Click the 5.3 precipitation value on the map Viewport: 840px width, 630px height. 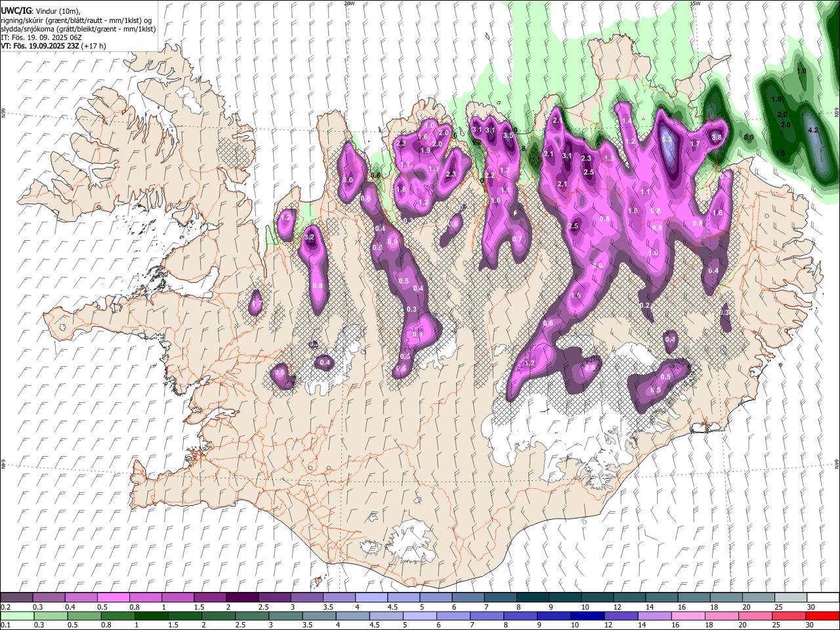tap(667, 140)
